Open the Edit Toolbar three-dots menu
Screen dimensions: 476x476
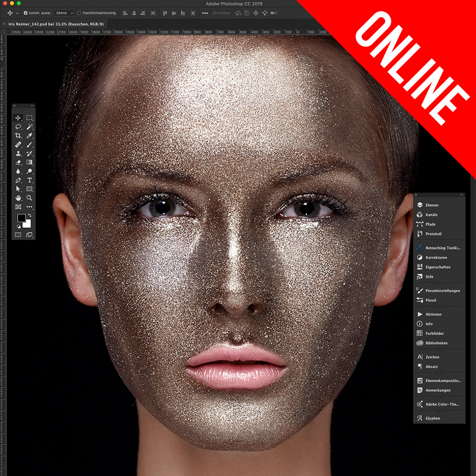(30, 207)
